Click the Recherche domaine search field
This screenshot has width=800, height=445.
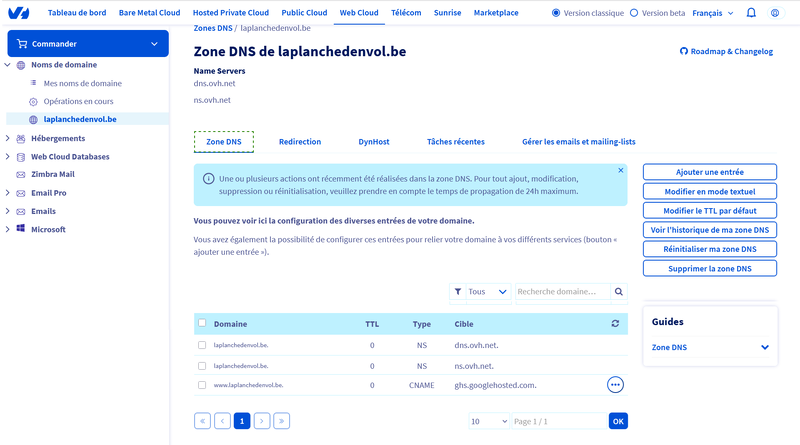[x=563, y=291]
